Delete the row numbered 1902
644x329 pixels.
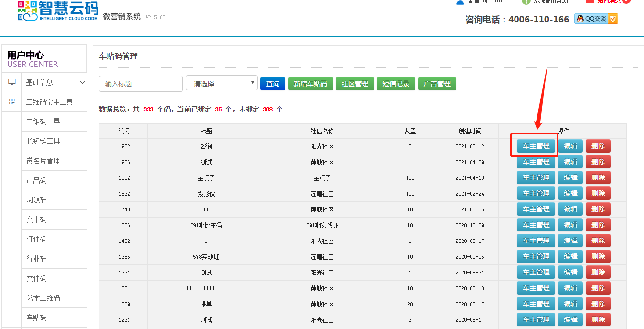(x=598, y=178)
